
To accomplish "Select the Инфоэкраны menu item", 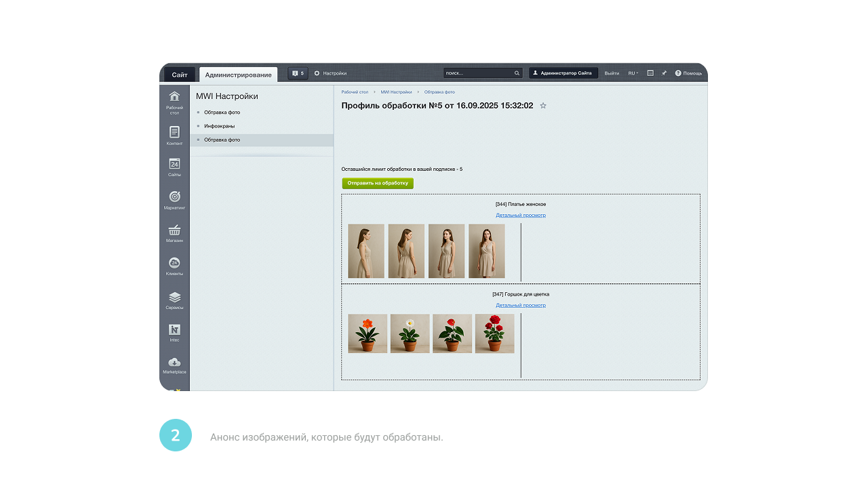I will [219, 126].
